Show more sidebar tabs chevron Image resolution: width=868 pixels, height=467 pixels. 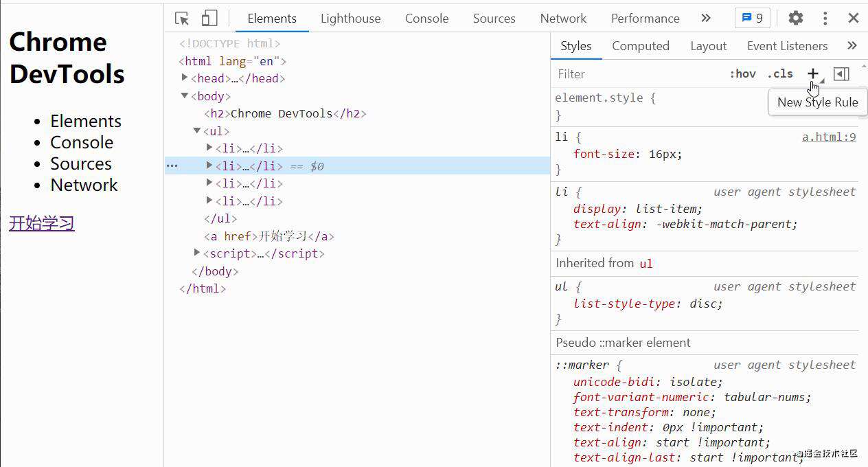[852, 46]
